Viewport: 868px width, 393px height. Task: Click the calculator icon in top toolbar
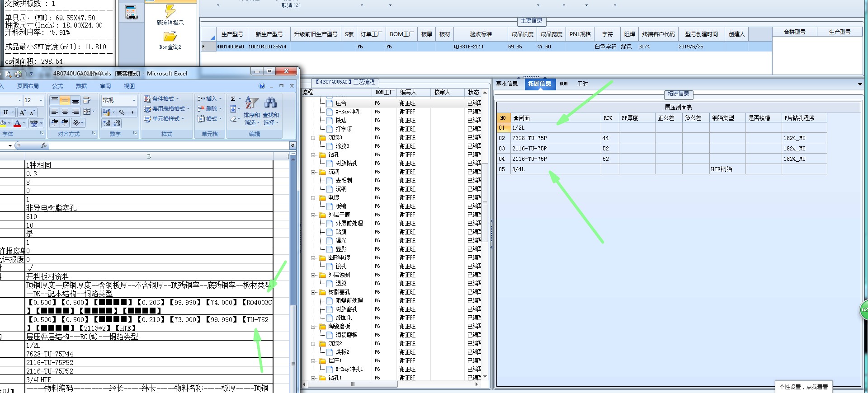(132, 13)
